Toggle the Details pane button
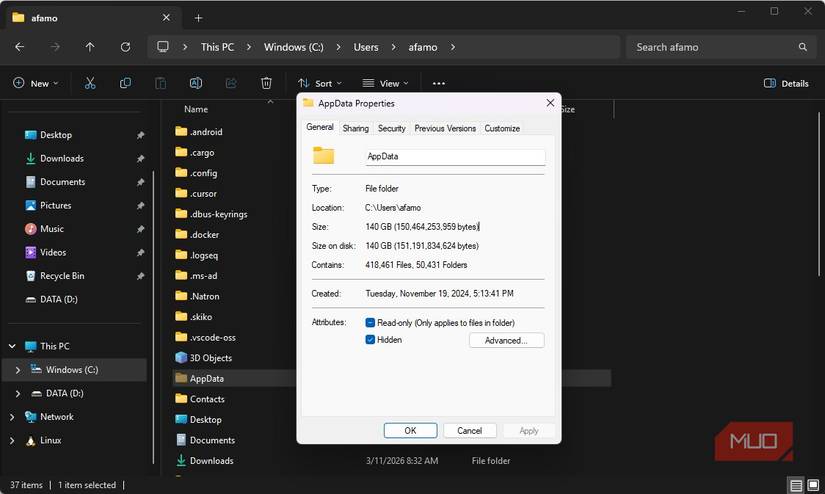825x494 pixels. click(x=786, y=83)
